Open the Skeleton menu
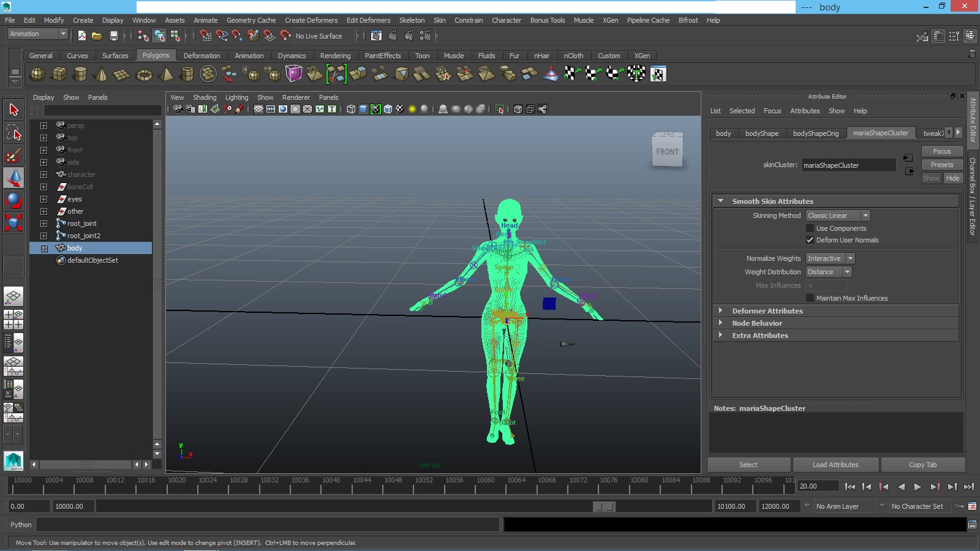This screenshot has height=551, width=980. pos(412,20)
